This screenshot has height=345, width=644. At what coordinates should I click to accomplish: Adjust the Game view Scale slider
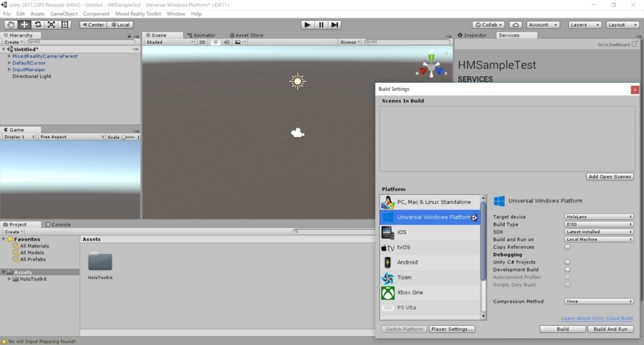128,137
